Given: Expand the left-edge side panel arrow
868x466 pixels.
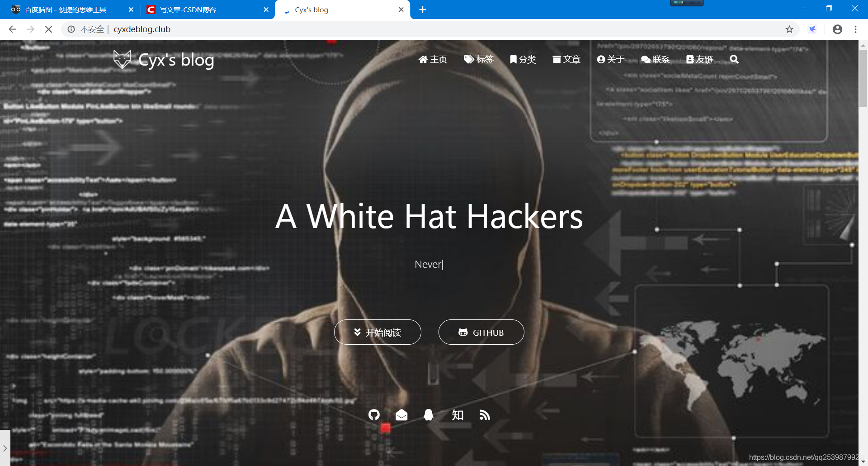Looking at the screenshot, I should click(x=5, y=448).
